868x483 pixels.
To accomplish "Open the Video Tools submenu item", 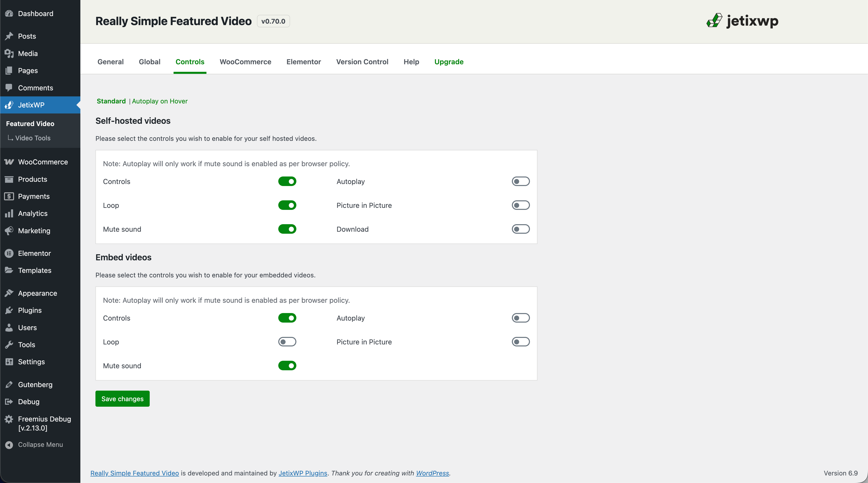I will [32, 138].
